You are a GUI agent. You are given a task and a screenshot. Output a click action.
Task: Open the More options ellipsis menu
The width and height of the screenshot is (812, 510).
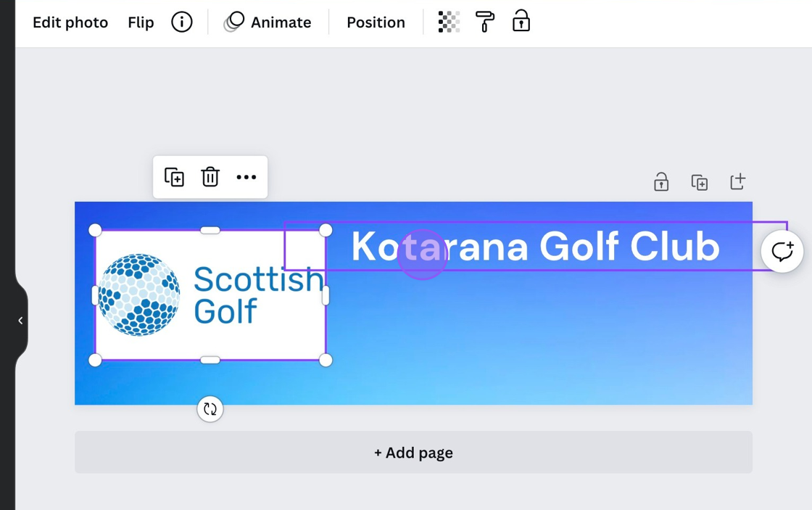tap(246, 177)
